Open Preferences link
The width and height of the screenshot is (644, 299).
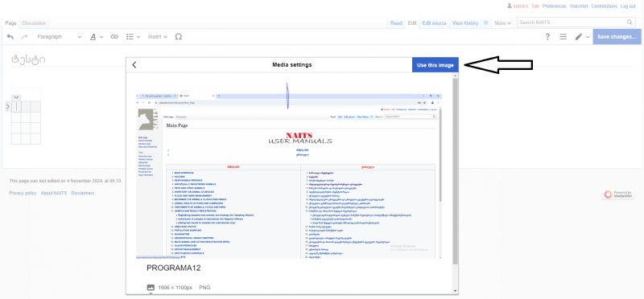[555, 6]
